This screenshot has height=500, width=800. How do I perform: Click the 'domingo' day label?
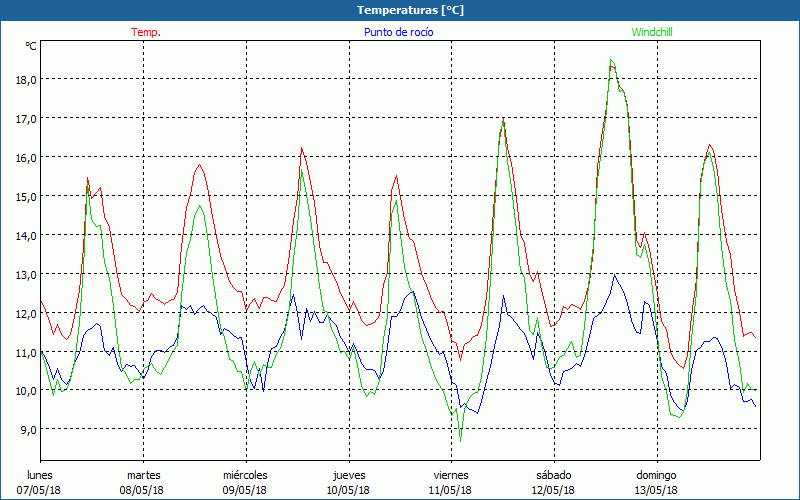656,475
